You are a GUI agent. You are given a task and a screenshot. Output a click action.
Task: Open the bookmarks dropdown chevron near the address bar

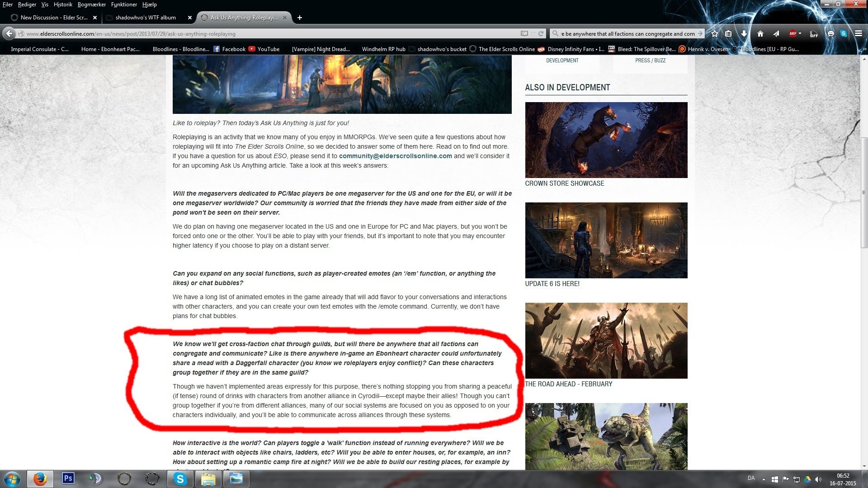click(x=533, y=33)
